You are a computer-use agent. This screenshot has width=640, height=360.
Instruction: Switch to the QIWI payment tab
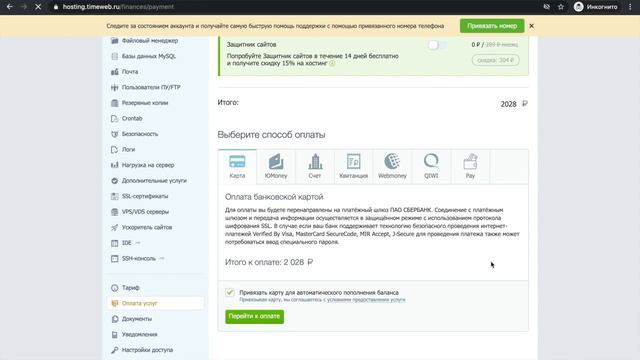click(431, 167)
